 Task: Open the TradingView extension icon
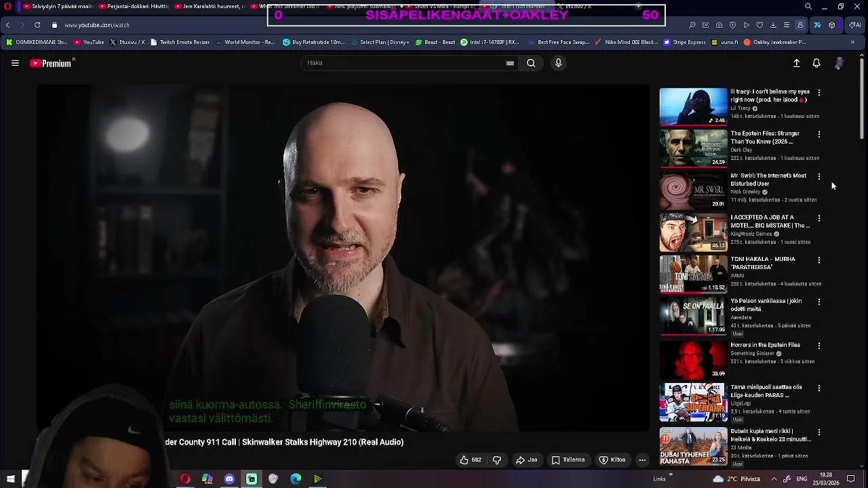coord(817,25)
